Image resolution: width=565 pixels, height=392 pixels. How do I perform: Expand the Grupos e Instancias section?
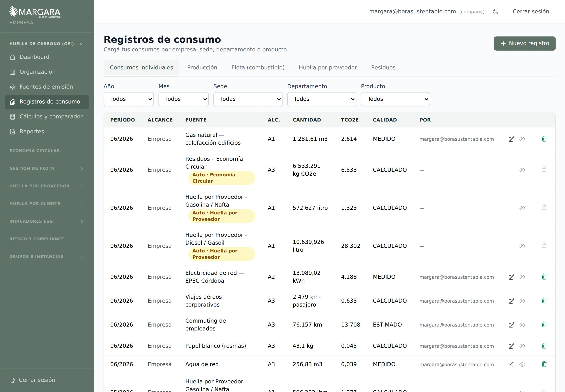pyautogui.click(x=47, y=256)
